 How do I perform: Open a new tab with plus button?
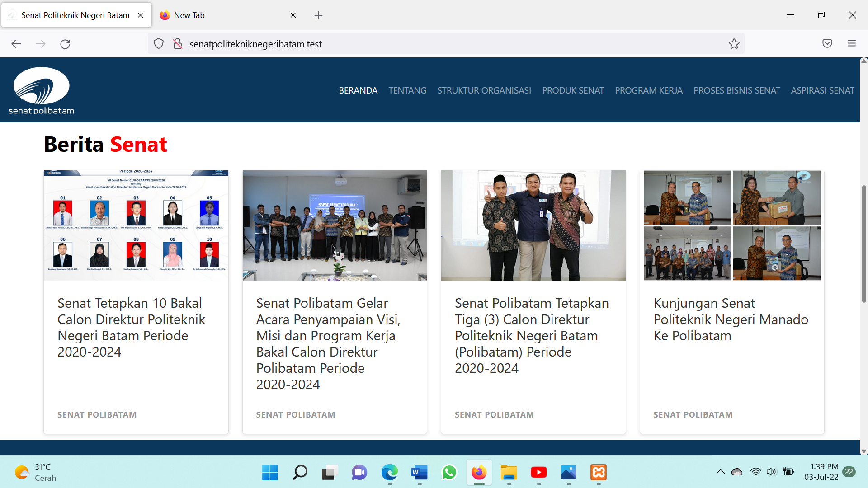(318, 15)
